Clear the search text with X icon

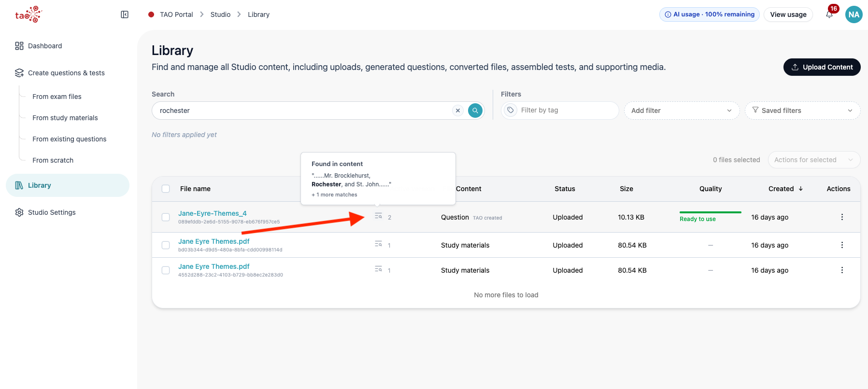coord(458,111)
